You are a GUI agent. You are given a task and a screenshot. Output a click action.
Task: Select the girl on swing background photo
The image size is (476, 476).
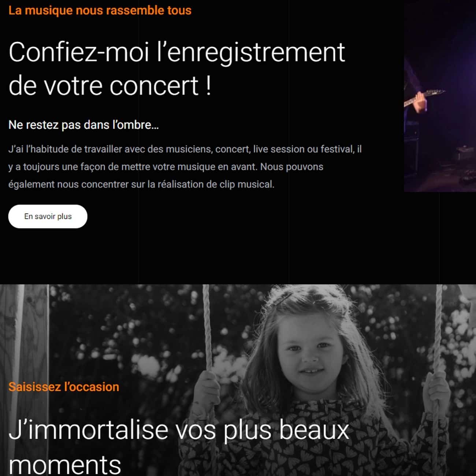pyautogui.click(x=238, y=380)
